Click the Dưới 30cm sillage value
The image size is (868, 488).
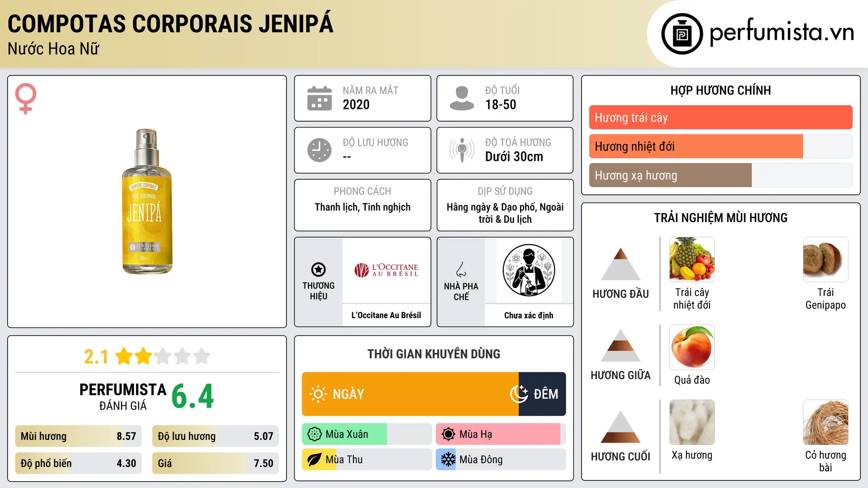(x=514, y=157)
